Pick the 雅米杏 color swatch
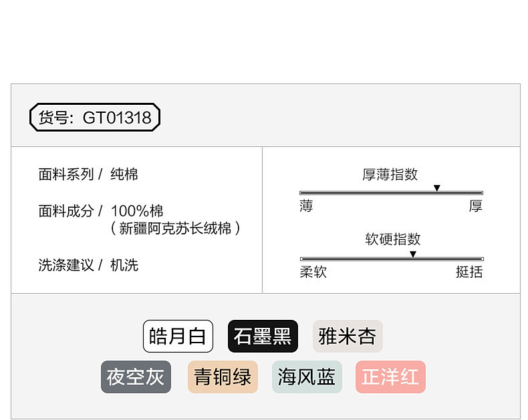 [x=348, y=336]
